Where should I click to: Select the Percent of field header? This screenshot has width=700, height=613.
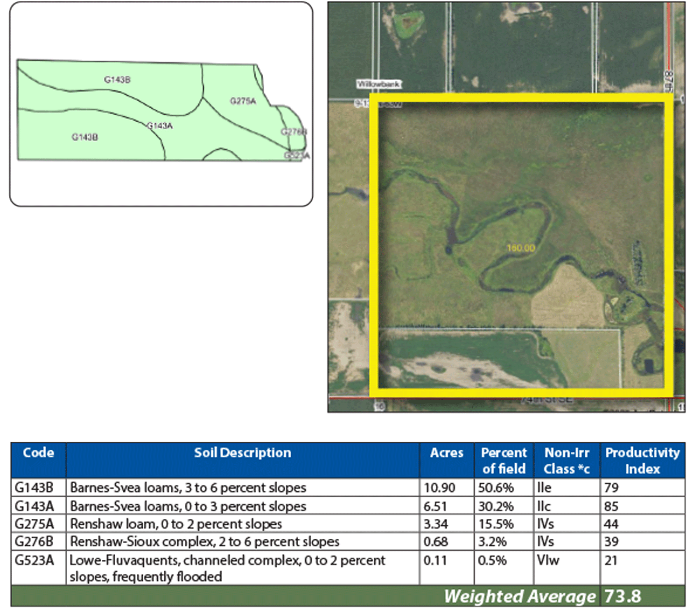click(x=504, y=460)
